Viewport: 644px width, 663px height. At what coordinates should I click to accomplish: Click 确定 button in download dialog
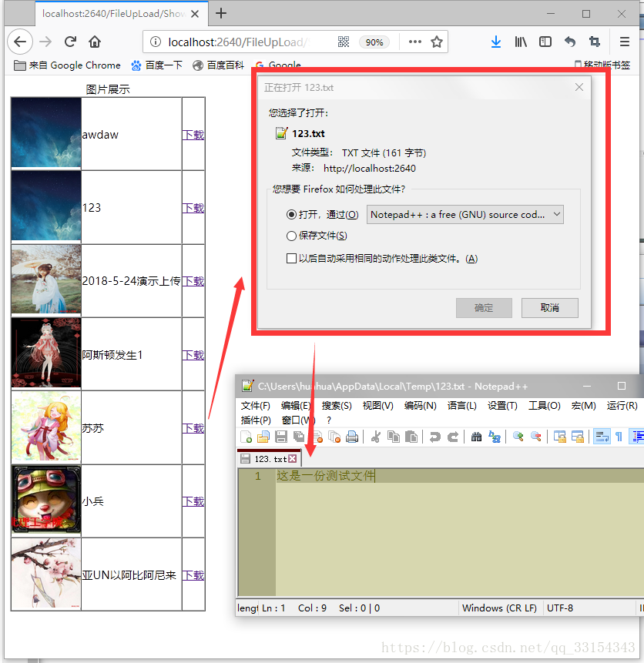(484, 308)
